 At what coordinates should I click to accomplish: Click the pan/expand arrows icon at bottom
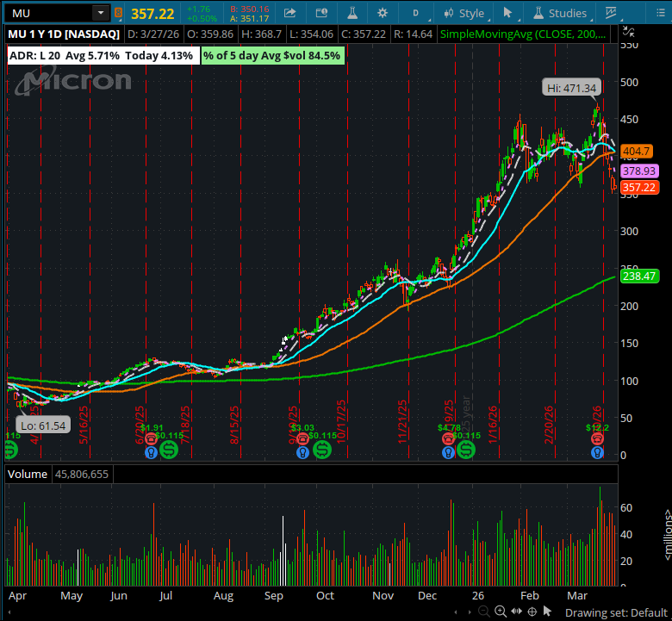(516, 612)
